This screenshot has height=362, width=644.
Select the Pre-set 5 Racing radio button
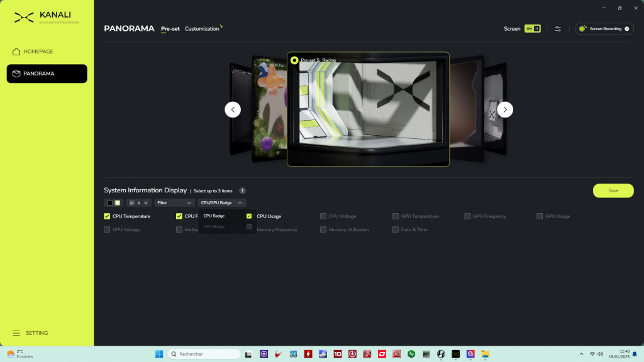294,60
